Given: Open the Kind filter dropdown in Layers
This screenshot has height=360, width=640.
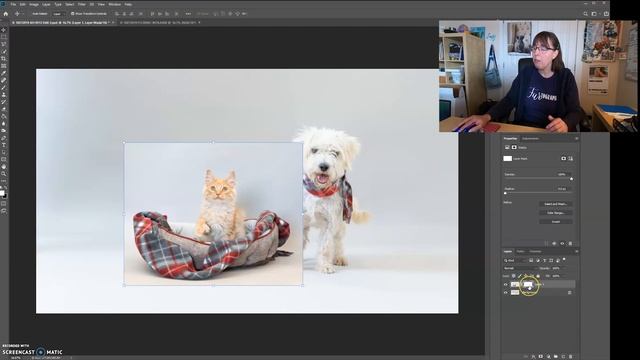Looking at the screenshot, I should 515,260.
